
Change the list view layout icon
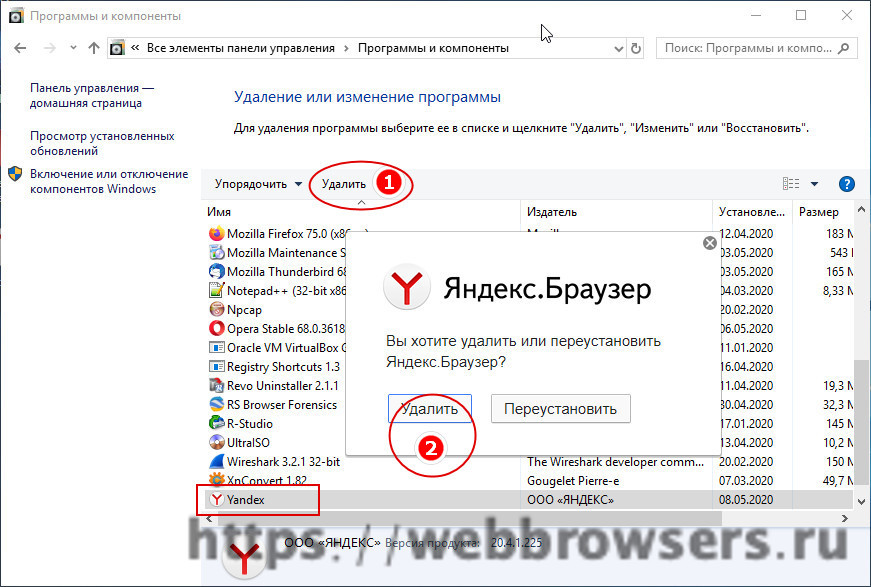(791, 184)
